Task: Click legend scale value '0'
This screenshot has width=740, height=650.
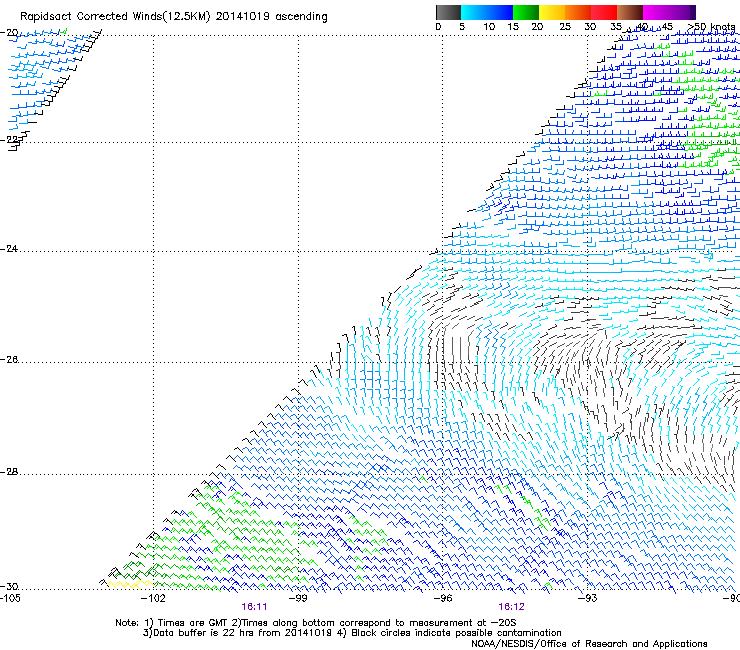Action: pyautogui.click(x=438, y=27)
